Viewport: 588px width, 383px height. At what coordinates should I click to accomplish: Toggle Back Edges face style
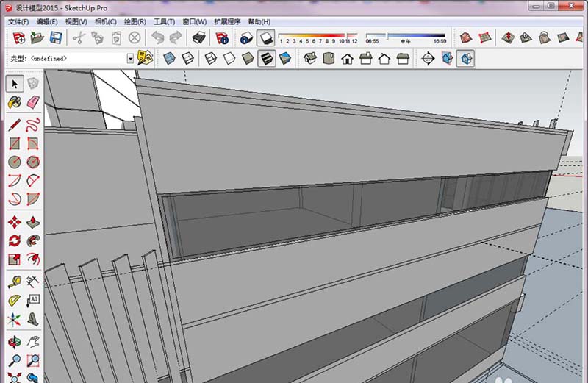coord(188,59)
